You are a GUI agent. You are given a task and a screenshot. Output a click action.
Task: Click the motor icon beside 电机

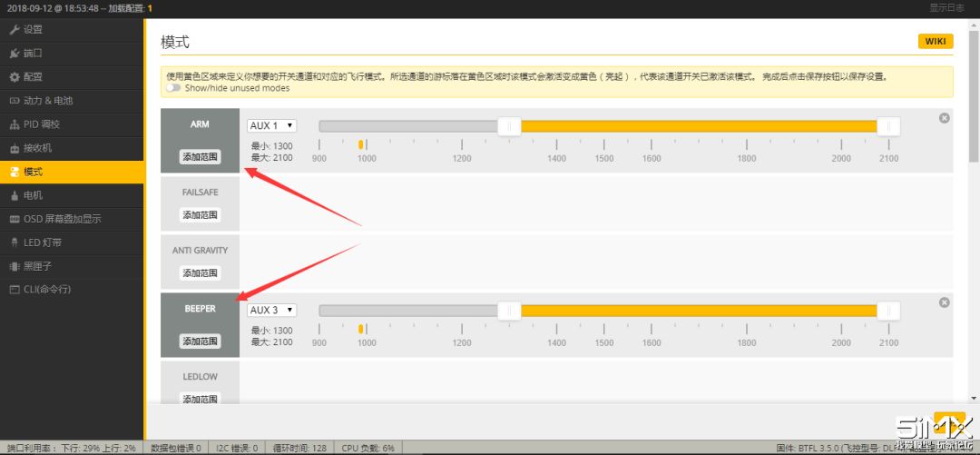(15, 195)
